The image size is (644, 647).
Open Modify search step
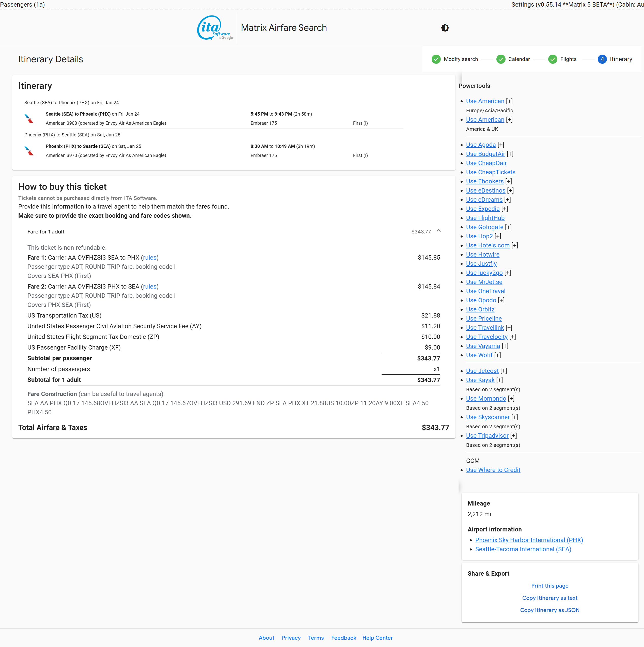(x=461, y=59)
